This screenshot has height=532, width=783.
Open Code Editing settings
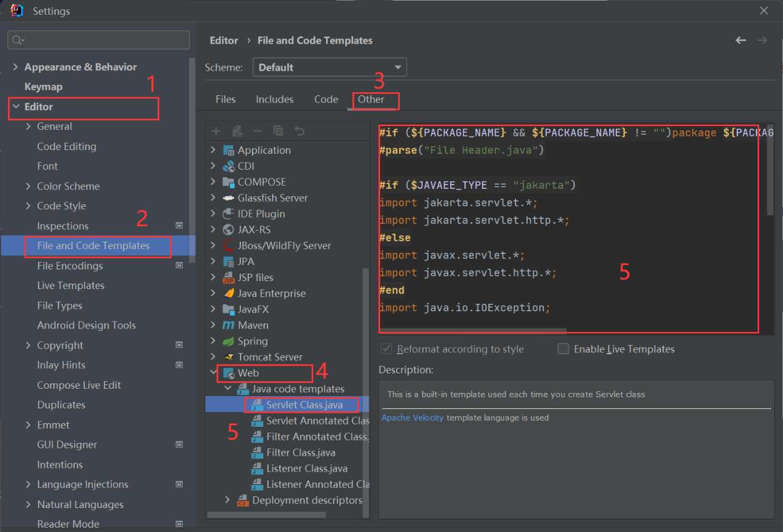point(66,146)
